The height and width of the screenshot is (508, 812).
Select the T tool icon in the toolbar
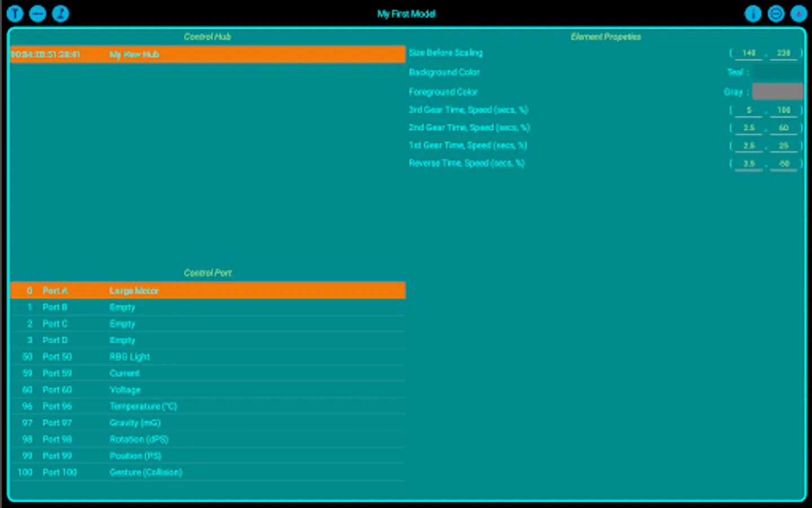pyautogui.click(x=15, y=14)
